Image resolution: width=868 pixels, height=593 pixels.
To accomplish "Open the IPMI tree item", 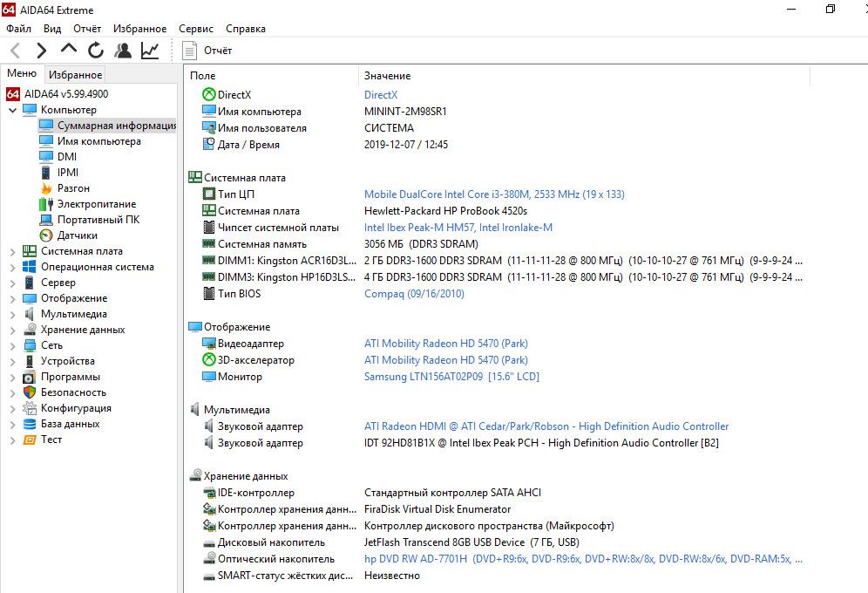I will (67, 172).
